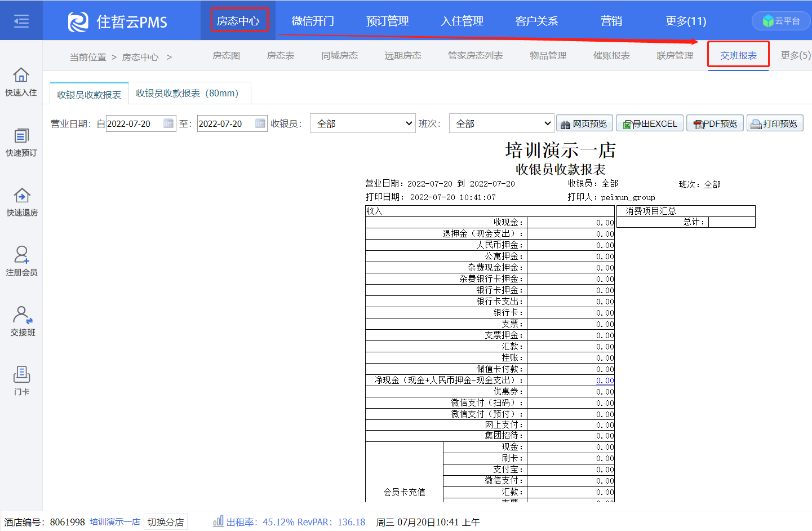
Task: Select the 入住管理 top menu
Action: [x=462, y=21]
